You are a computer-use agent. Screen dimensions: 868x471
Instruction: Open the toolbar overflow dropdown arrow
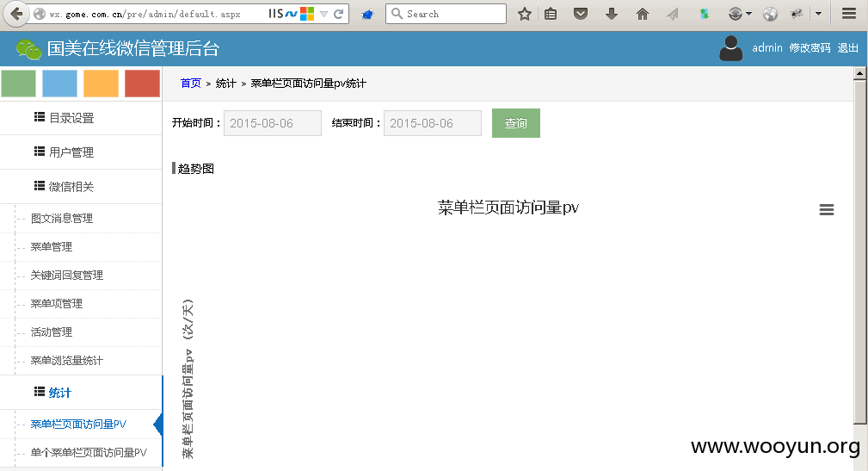click(x=819, y=14)
